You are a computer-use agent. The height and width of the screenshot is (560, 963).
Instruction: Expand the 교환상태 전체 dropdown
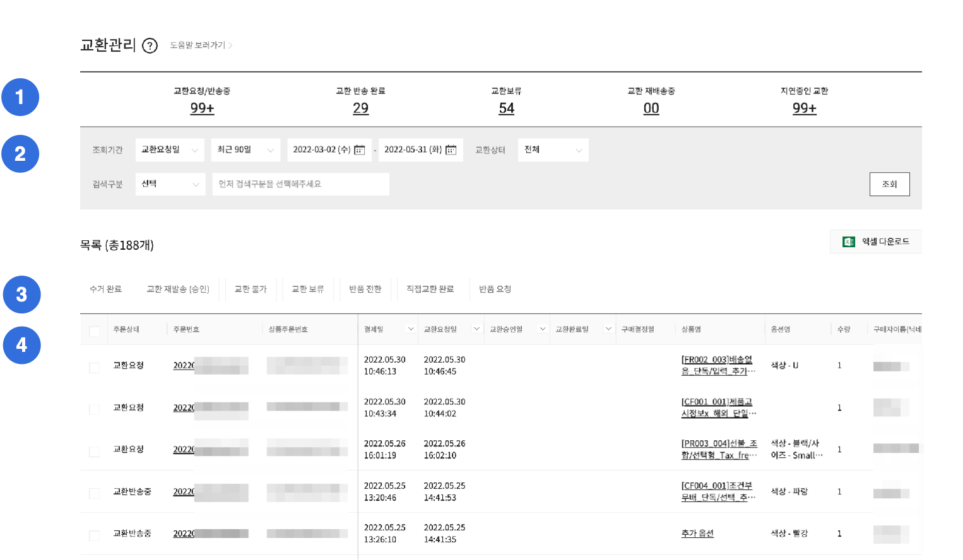[x=553, y=150]
